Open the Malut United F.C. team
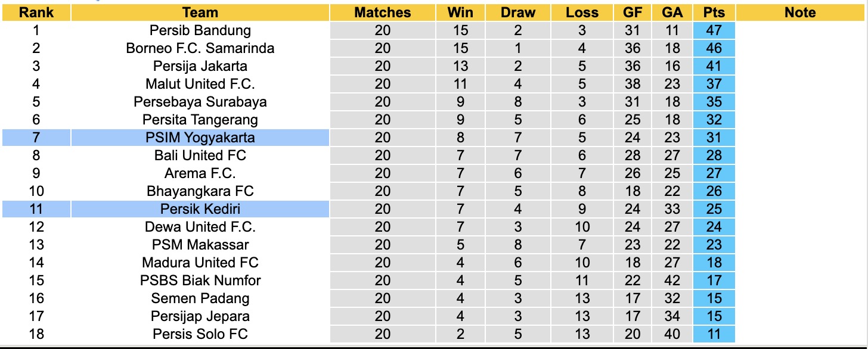Screen dimensions: 868x349 click(200, 84)
